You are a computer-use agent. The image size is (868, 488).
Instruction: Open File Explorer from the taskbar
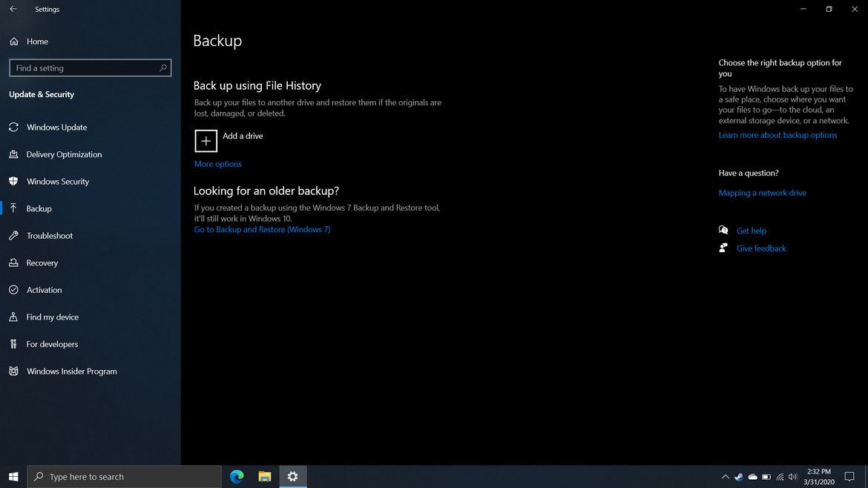click(x=265, y=476)
